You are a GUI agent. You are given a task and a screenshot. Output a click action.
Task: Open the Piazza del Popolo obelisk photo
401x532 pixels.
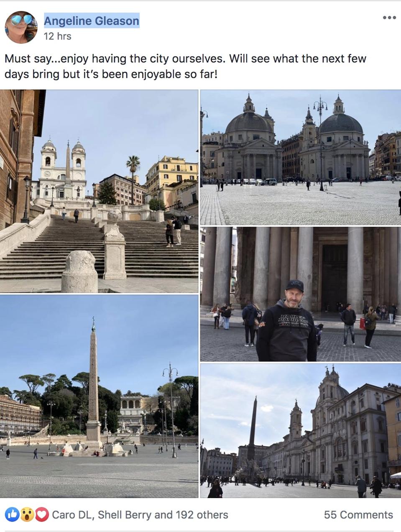99,396
